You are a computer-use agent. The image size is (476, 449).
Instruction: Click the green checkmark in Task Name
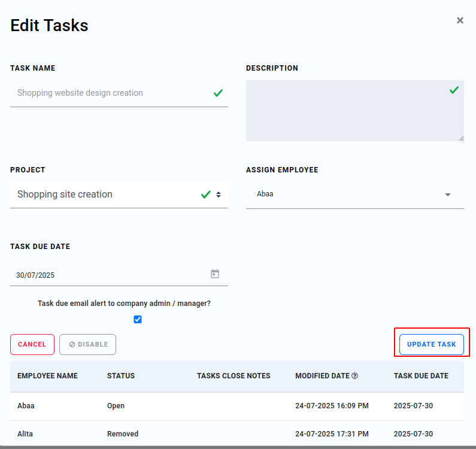(x=218, y=93)
